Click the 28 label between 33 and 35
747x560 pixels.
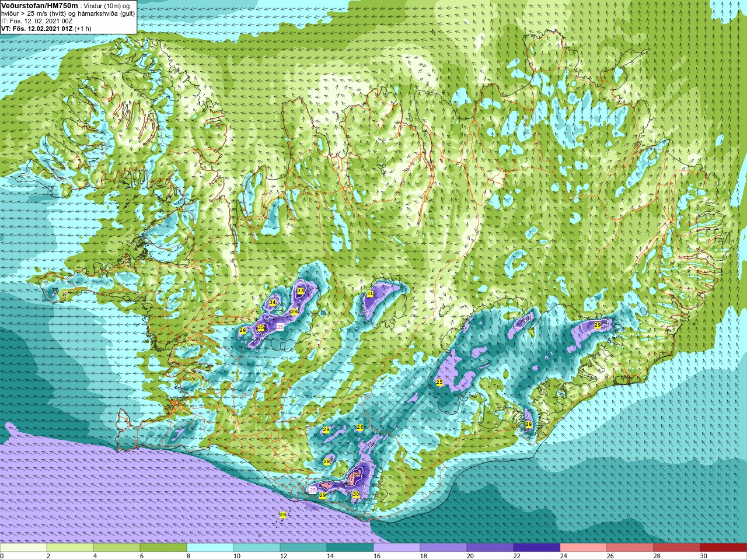(294, 312)
